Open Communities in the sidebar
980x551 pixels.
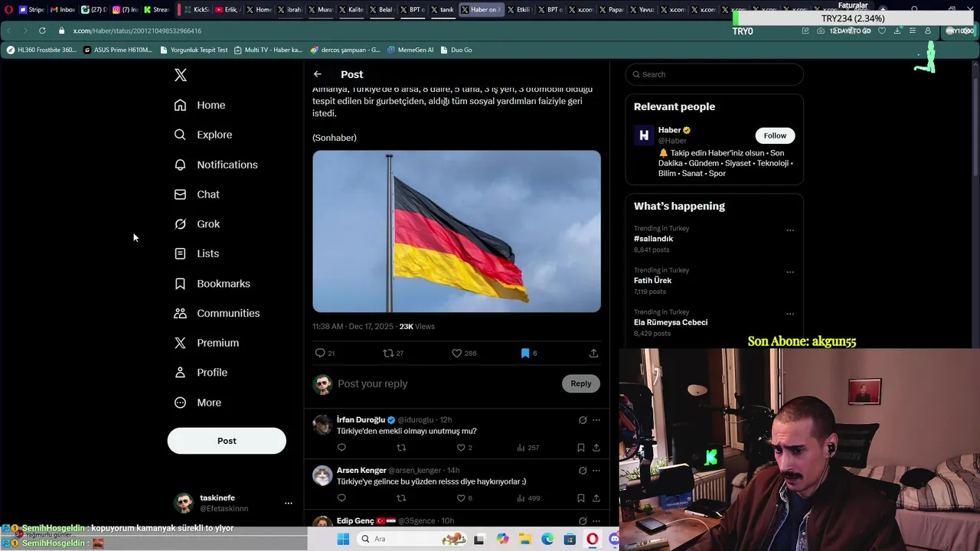[217, 313]
